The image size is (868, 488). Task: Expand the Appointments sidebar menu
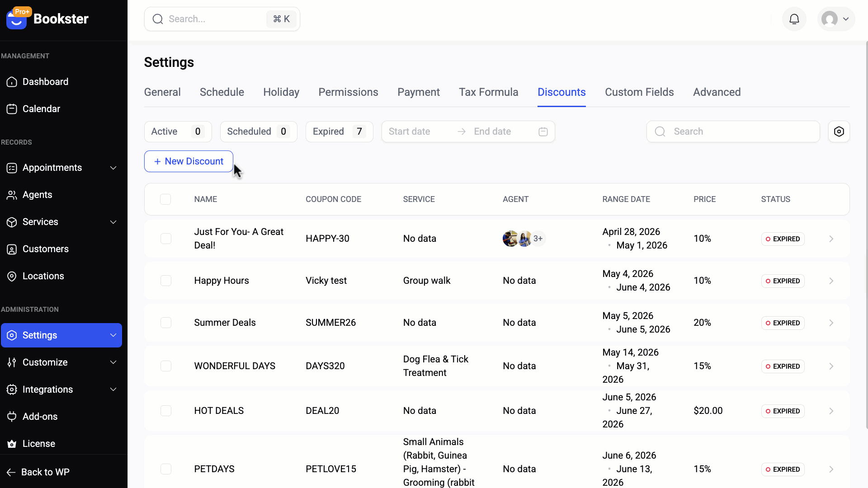pos(113,168)
